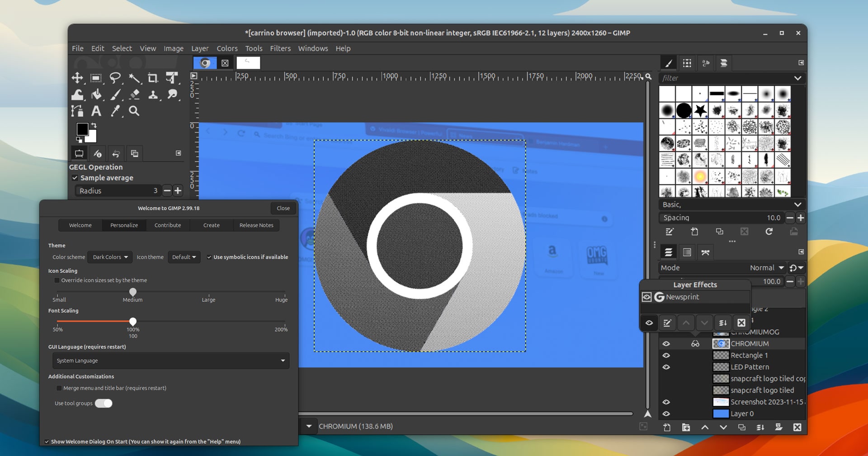Close the Welcome to GIMP dialog

(283, 208)
